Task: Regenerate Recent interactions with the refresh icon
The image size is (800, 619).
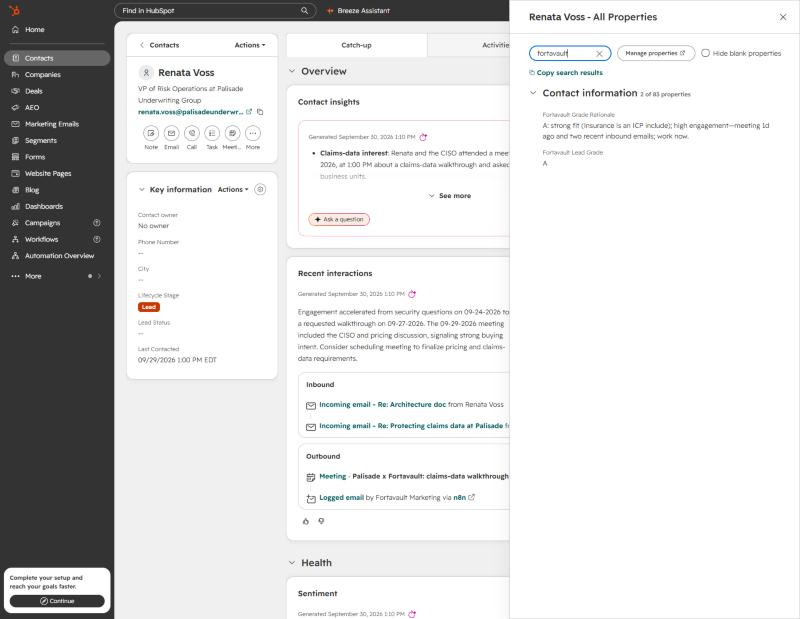Action: (x=412, y=294)
